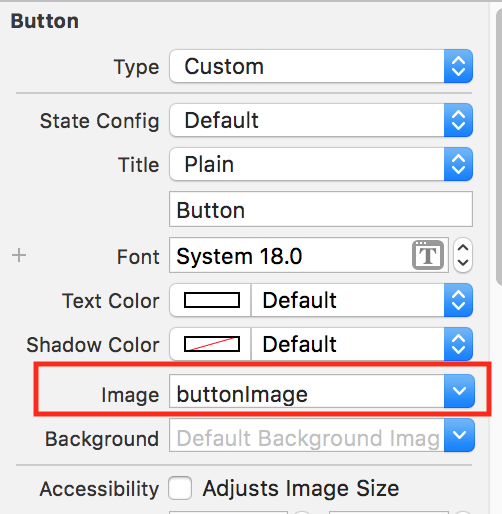
Task: Click the Default Background Image field
Action: [x=307, y=435]
